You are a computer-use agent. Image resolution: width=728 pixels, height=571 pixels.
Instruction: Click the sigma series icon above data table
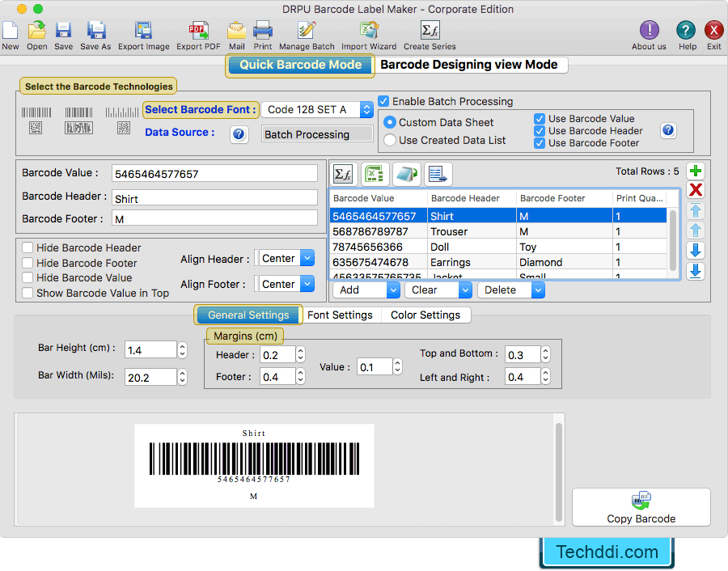(x=343, y=174)
